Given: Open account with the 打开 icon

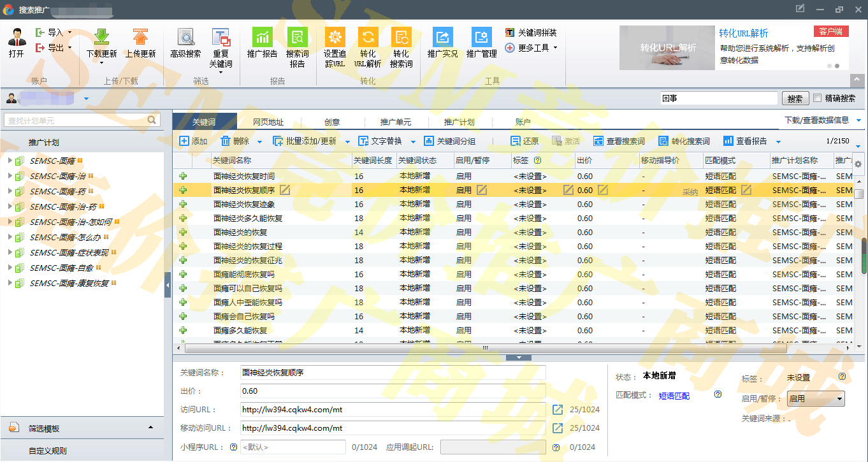Looking at the screenshot, I should [x=17, y=38].
